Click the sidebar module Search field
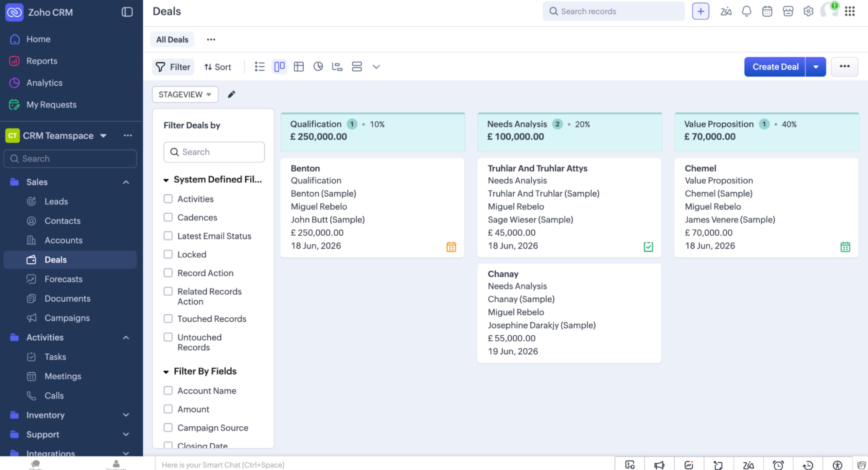Viewport: 868px width, 470px height. tap(70, 159)
